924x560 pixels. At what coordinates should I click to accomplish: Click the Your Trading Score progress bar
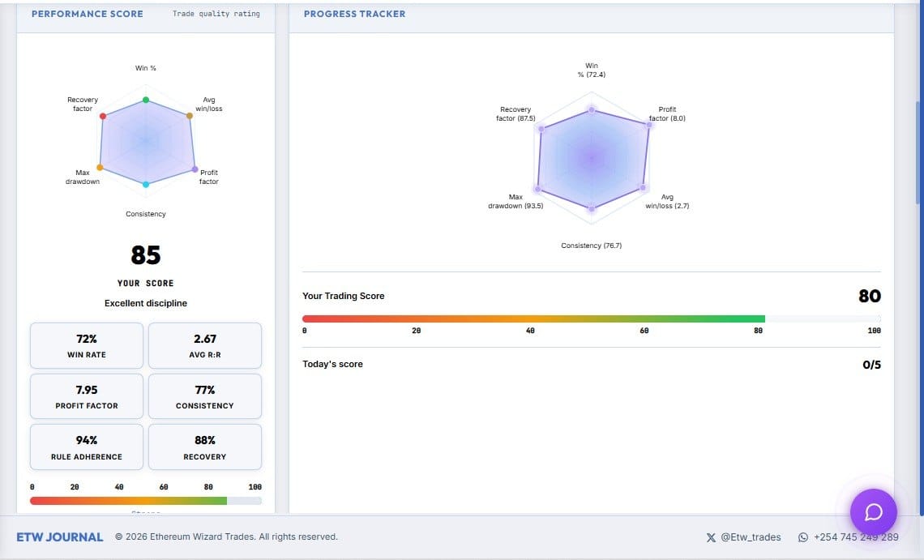[x=591, y=319]
